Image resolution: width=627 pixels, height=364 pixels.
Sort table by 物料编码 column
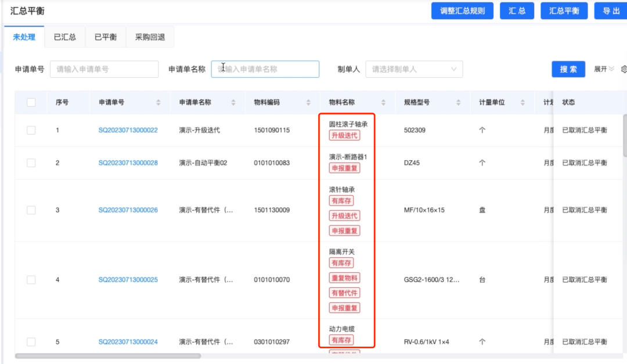point(309,101)
